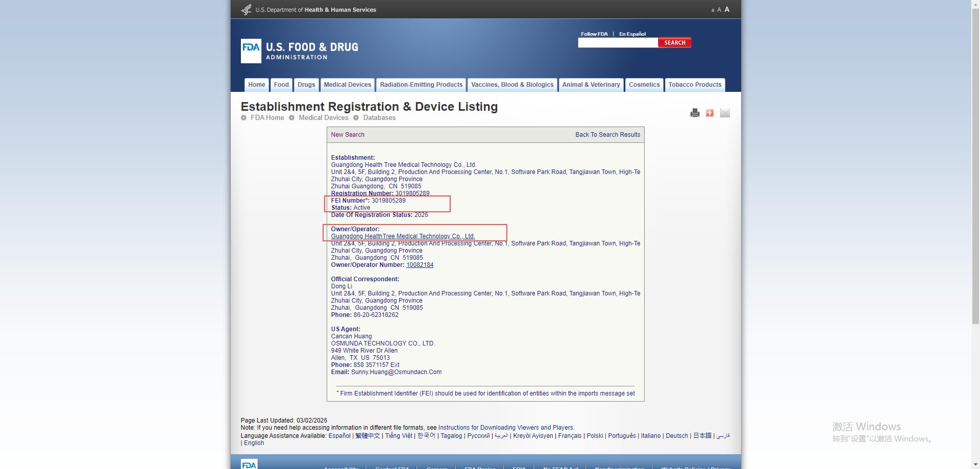
Task: Click the print page icon
Action: [695, 113]
